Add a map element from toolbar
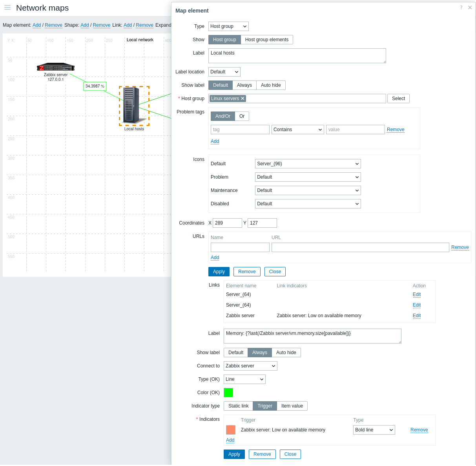 pos(37,25)
